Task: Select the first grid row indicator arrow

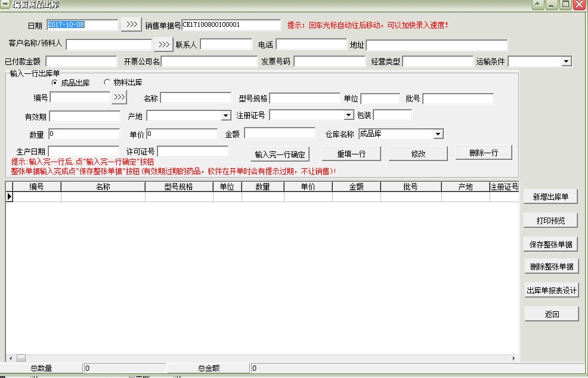Action: tap(10, 197)
